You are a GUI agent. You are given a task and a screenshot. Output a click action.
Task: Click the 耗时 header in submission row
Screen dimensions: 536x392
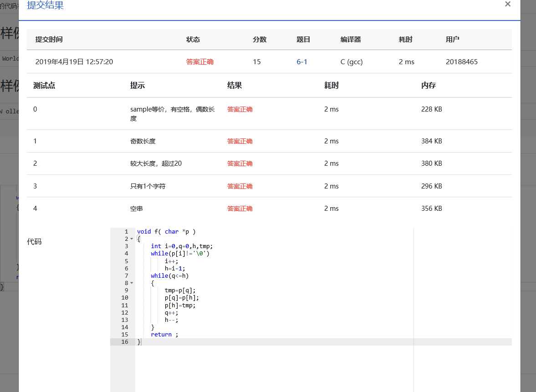click(405, 39)
